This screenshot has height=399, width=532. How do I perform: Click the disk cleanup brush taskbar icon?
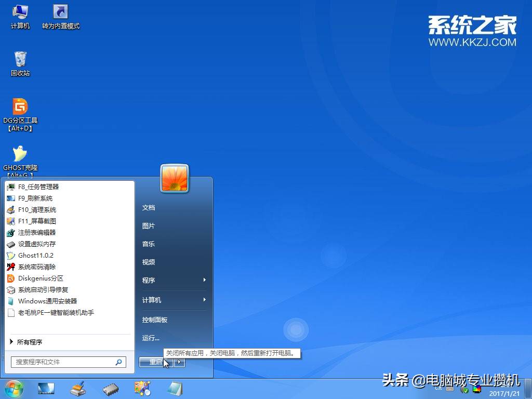(78, 388)
